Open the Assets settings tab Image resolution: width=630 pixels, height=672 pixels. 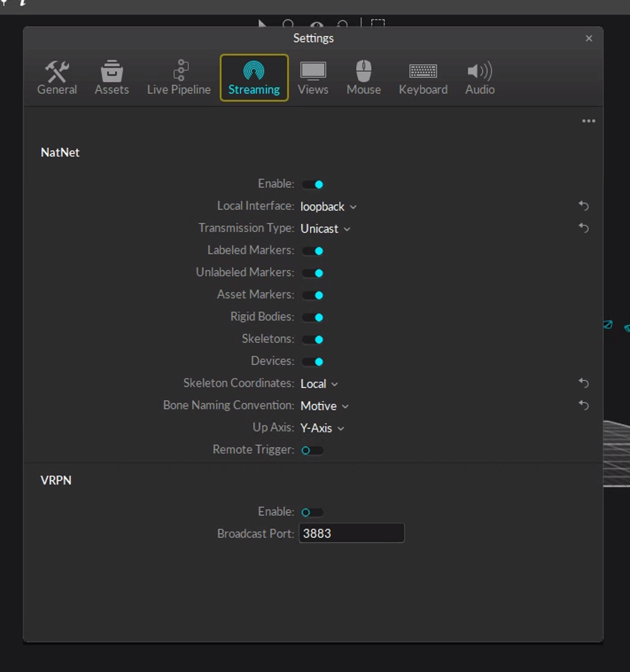(x=112, y=77)
